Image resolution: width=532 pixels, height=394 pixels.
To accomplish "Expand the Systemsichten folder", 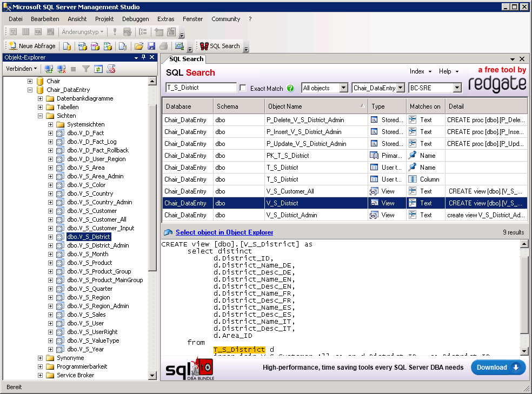I will click(51, 124).
